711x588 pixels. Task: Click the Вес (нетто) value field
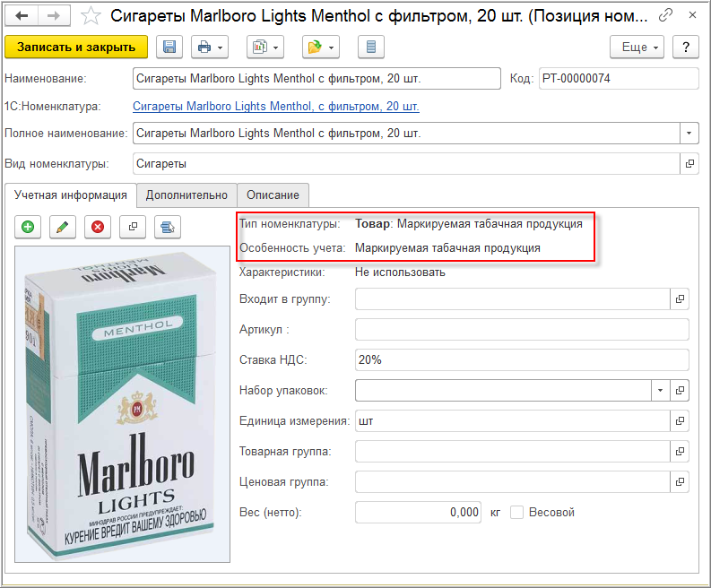point(418,513)
